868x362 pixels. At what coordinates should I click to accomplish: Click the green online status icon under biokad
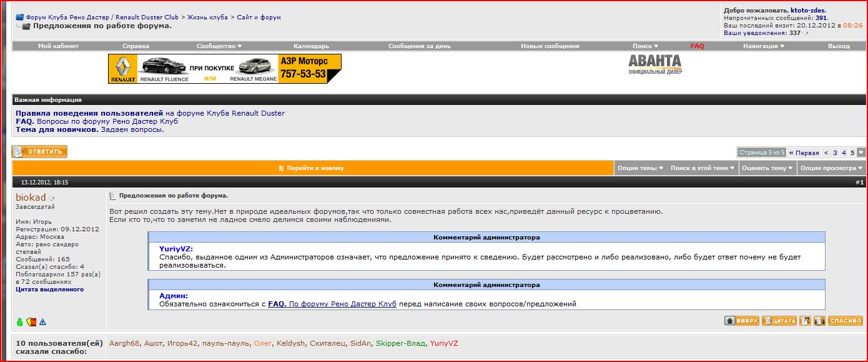(19, 322)
